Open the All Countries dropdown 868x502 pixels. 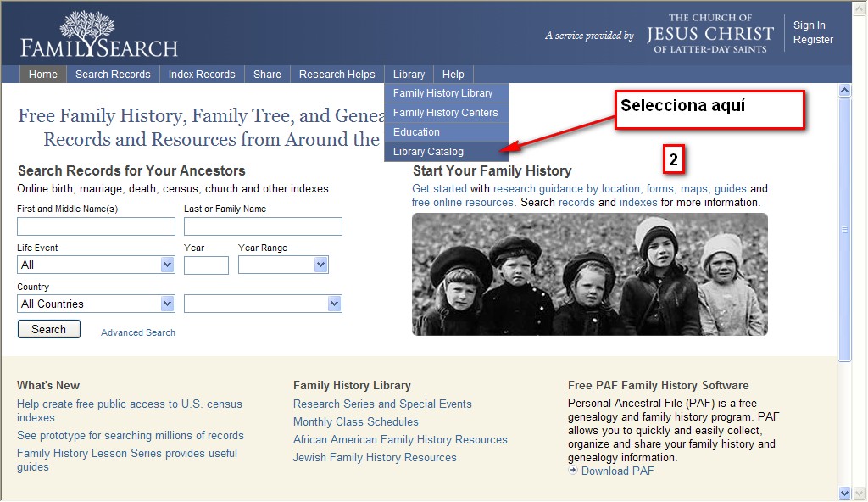pyautogui.click(x=96, y=304)
